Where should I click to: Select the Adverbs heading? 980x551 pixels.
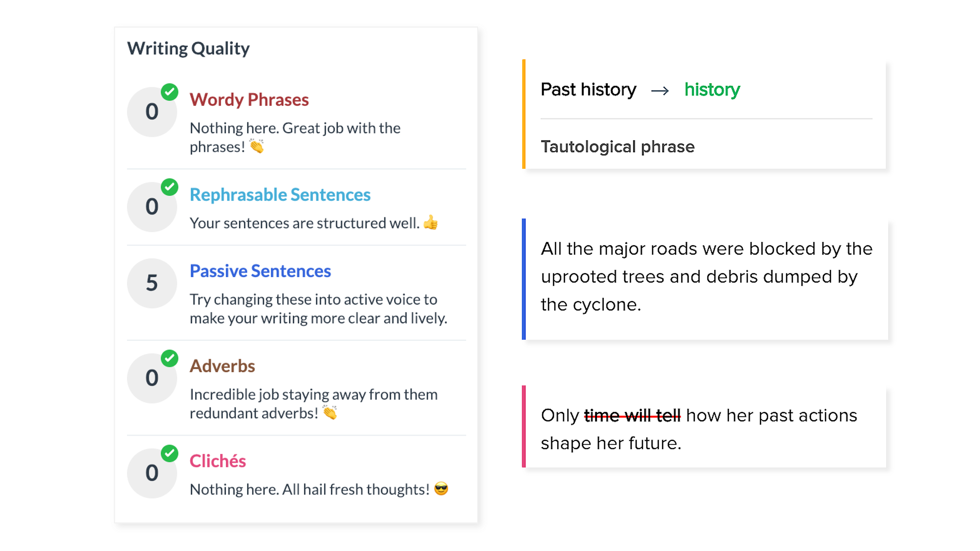point(222,366)
